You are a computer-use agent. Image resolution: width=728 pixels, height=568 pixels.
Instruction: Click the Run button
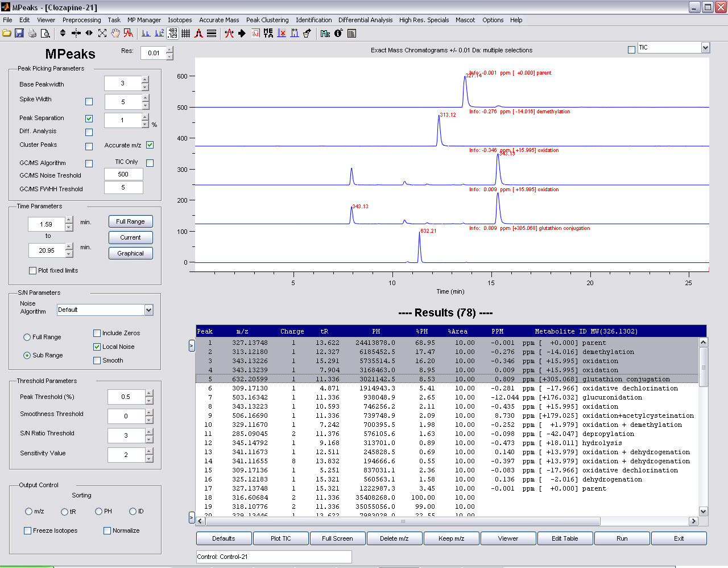tap(622, 538)
